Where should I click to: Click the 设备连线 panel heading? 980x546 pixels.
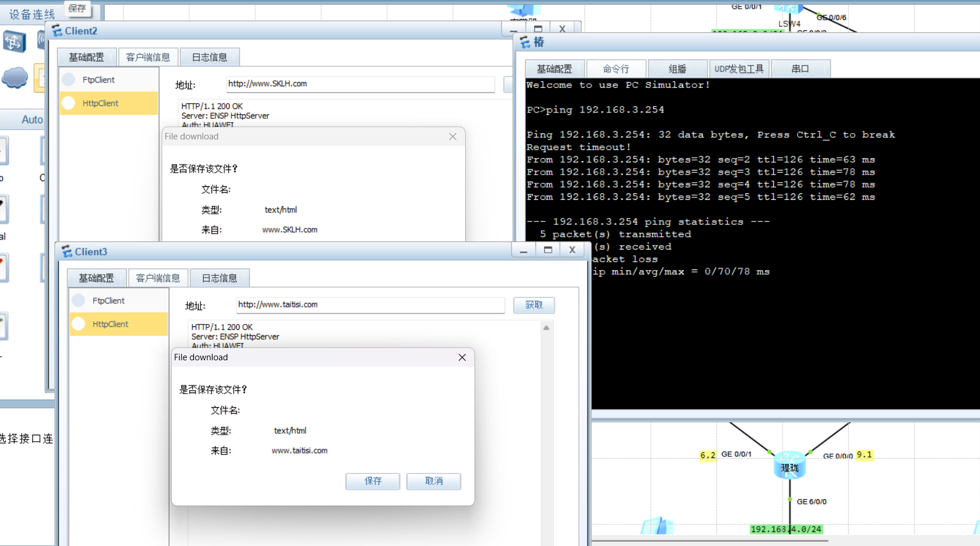click(x=32, y=15)
